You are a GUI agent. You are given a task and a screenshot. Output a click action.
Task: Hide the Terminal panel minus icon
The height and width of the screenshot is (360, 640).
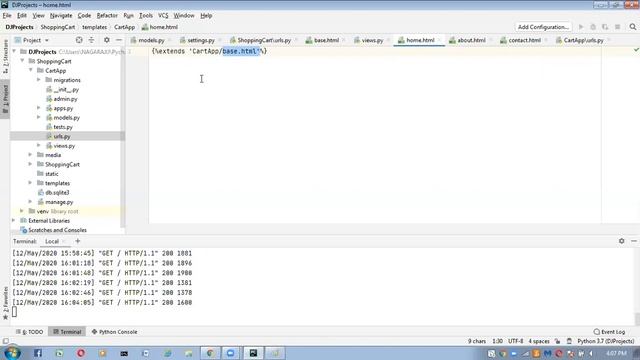coord(633,241)
